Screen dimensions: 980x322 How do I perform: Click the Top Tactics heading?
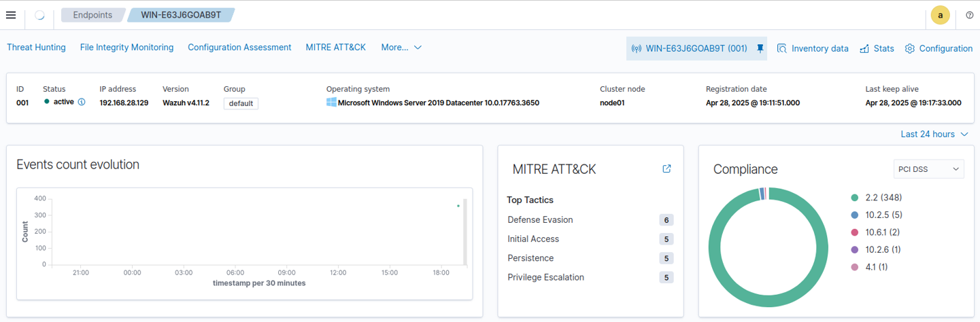coord(530,200)
